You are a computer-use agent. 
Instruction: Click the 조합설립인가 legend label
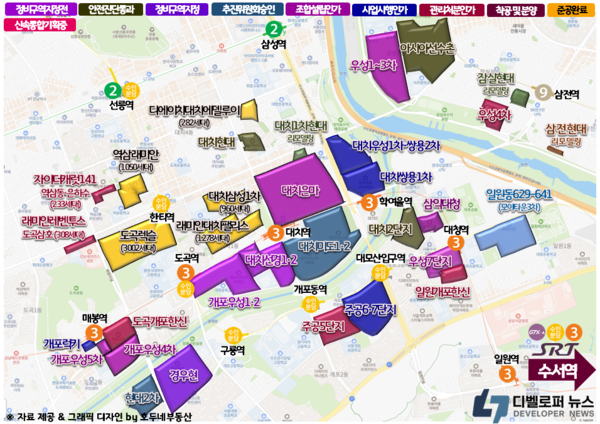tap(315, 9)
